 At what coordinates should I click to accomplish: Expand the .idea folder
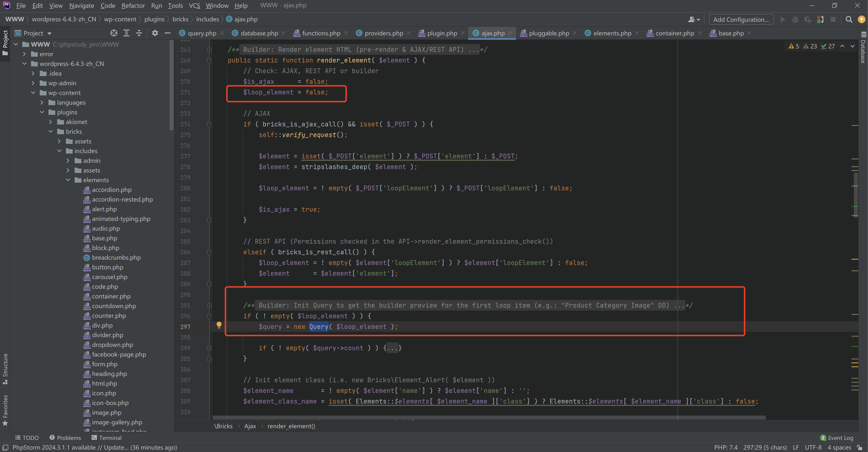pyautogui.click(x=33, y=73)
